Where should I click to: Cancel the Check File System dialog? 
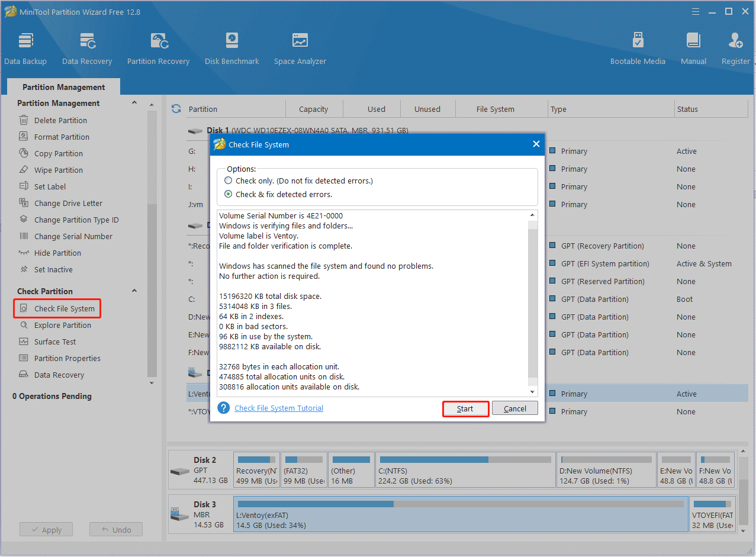(514, 408)
